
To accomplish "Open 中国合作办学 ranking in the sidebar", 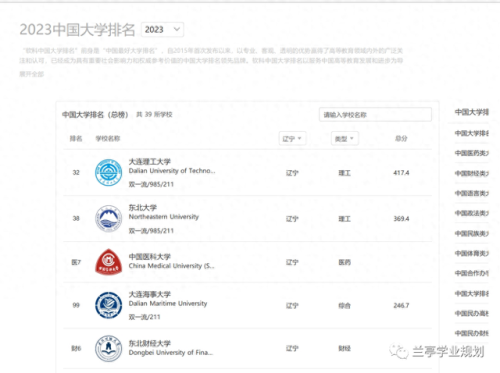I will pyautogui.click(x=472, y=273).
